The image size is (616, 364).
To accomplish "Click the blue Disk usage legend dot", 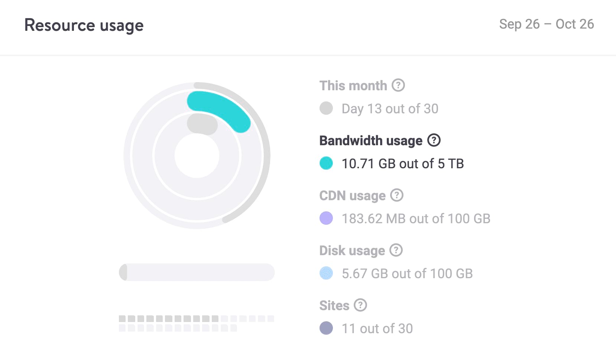I will click(x=326, y=273).
